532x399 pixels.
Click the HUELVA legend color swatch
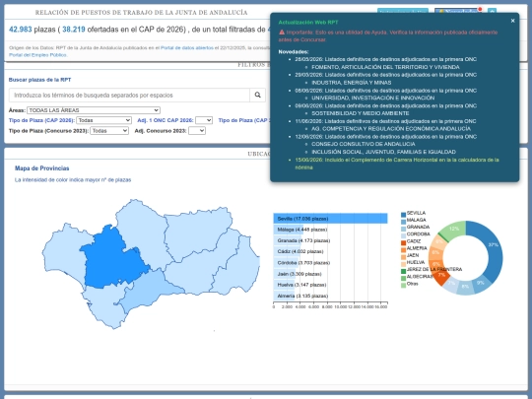click(x=403, y=264)
